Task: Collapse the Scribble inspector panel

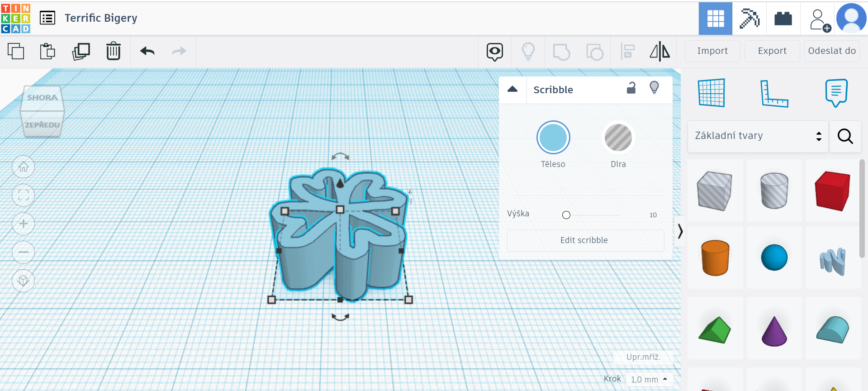Action: pyautogui.click(x=512, y=89)
